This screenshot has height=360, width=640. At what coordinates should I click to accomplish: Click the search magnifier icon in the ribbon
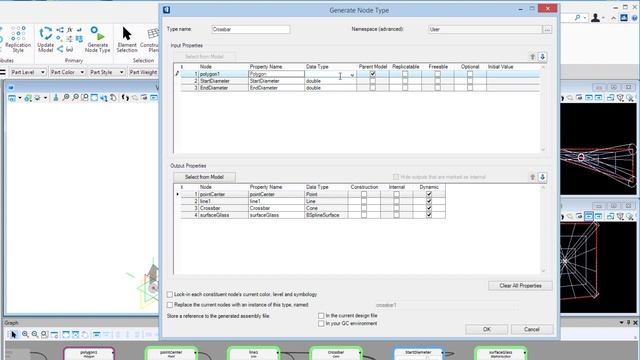[x=577, y=18]
